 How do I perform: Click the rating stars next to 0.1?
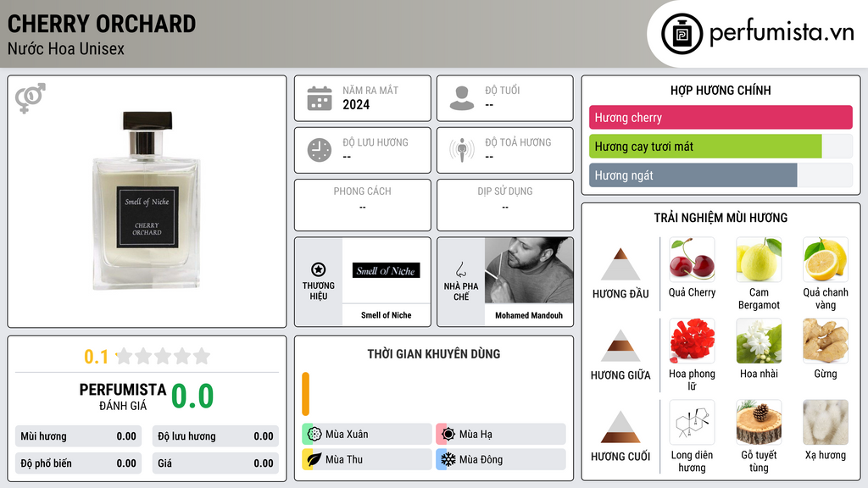click(163, 356)
